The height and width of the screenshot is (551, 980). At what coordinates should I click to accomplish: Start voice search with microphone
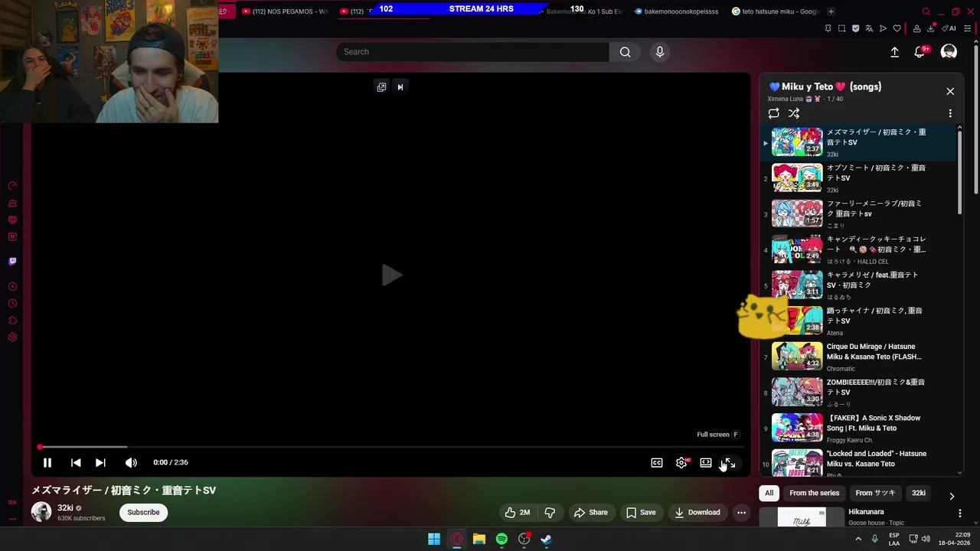tap(660, 52)
